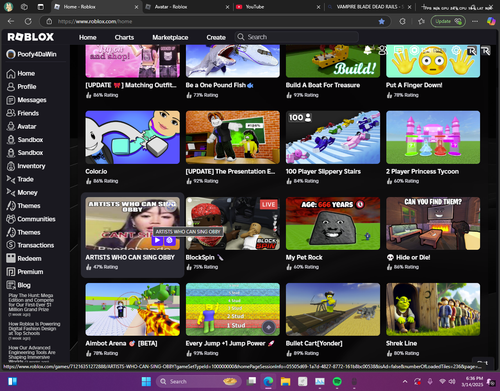Open the Edge Copilot icon
Viewport: 500px width, 391px height.
click(x=491, y=21)
